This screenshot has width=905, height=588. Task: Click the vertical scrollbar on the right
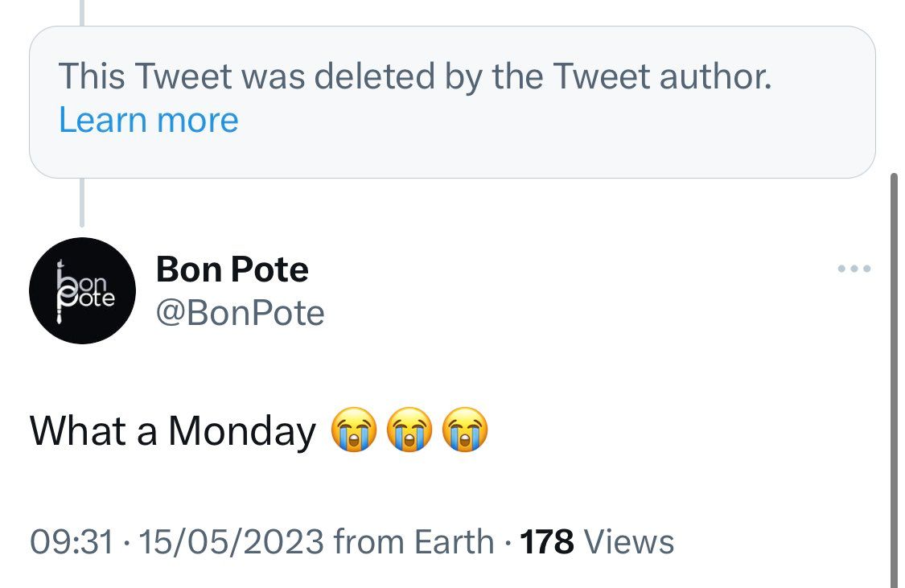[894, 380]
